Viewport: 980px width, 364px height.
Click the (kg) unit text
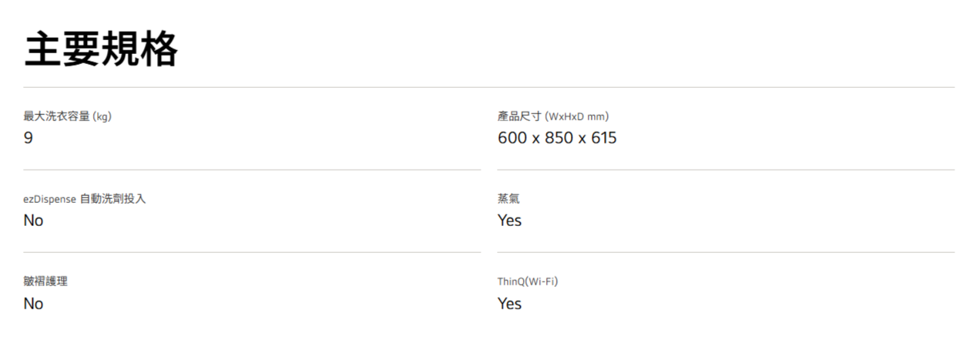coord(102,117)
